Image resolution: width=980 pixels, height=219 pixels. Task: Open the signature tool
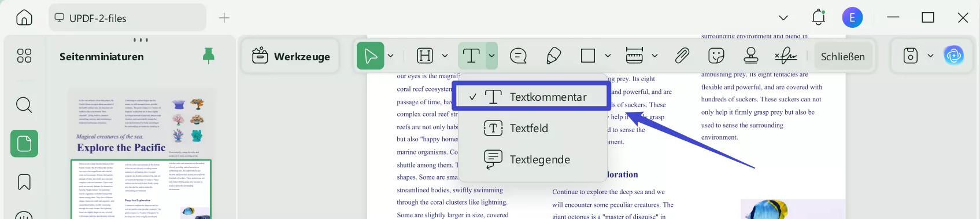coord(786,56)
